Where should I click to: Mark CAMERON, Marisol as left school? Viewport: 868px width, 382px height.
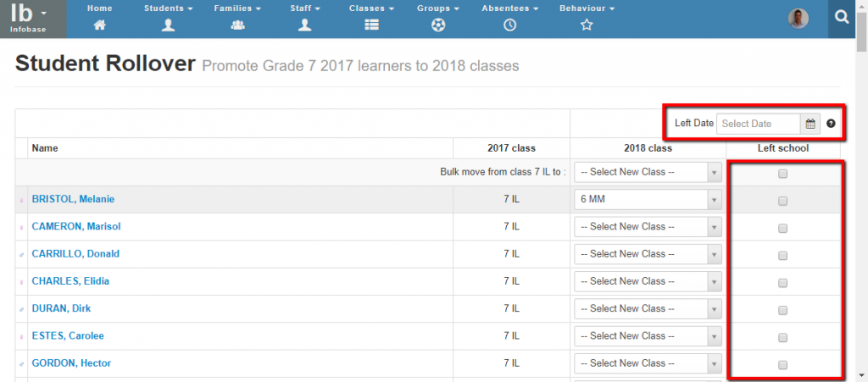[x=782, y=228]
